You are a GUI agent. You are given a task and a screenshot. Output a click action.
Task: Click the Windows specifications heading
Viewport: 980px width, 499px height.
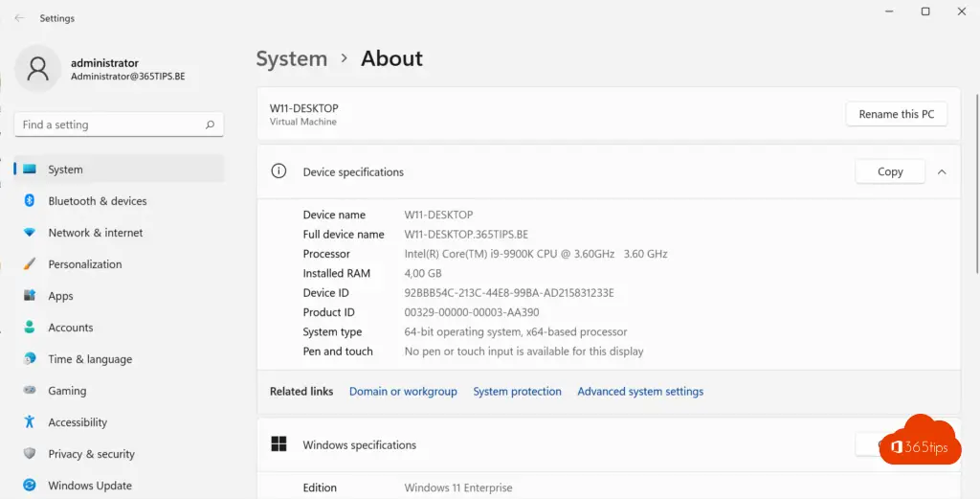point(360,445)
